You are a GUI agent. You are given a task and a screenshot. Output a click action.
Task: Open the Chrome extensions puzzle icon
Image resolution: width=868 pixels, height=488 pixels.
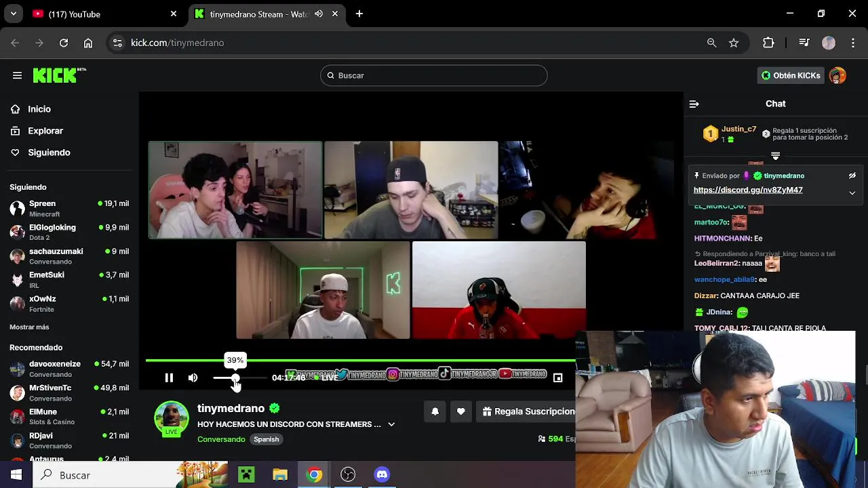click(768, 43)
